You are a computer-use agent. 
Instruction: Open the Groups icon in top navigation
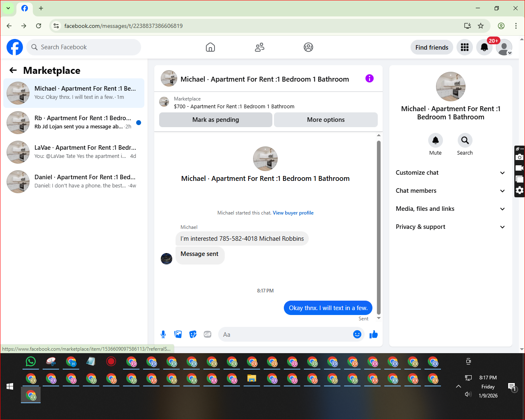click(x=308, y=47)
